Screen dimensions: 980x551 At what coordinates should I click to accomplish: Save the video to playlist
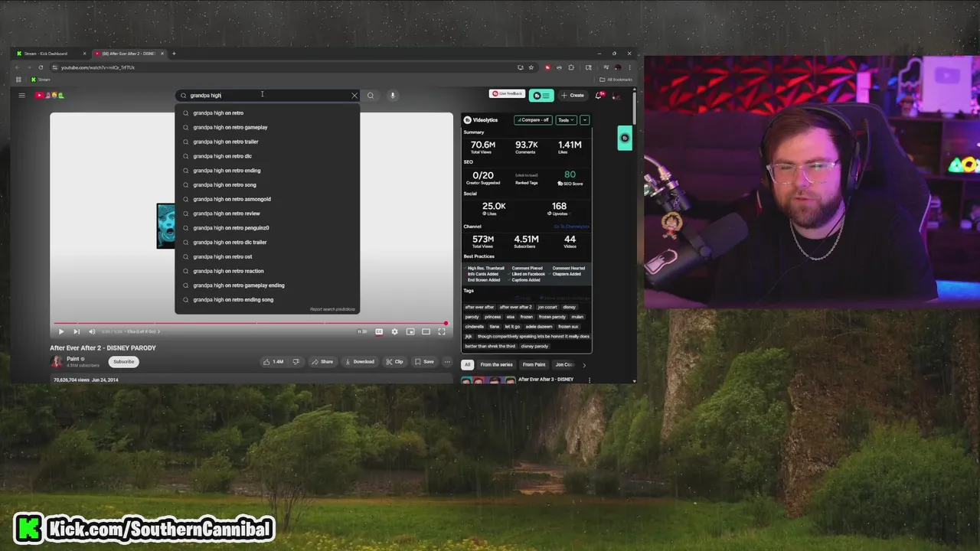coord(424,362)
